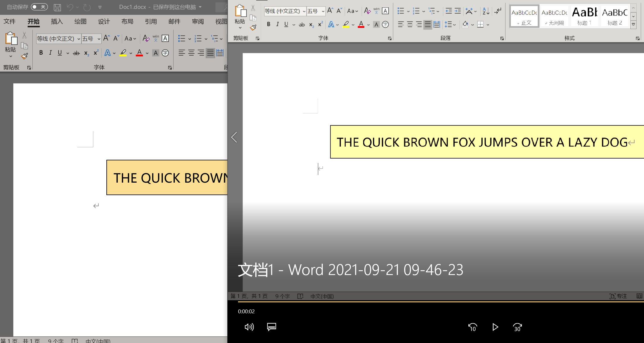Switch to the 绘图 Draw tab

click(80, 21)
